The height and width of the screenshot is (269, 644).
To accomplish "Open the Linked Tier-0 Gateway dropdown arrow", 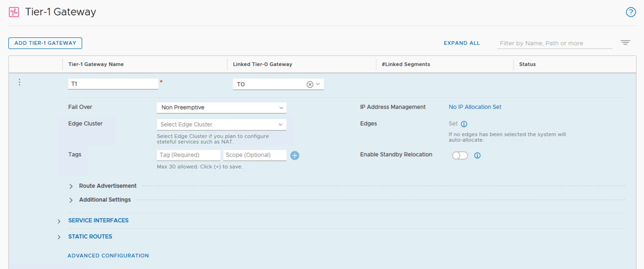I will click(318, 84).
